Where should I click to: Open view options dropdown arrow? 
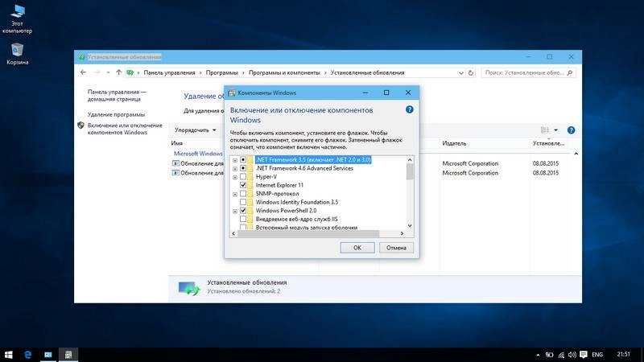click(x=555, y=130)
